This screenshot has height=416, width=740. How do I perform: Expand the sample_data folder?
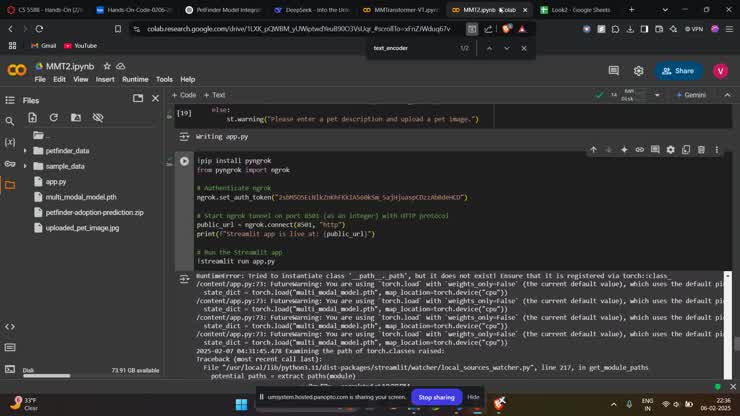(x=26, y=166)
